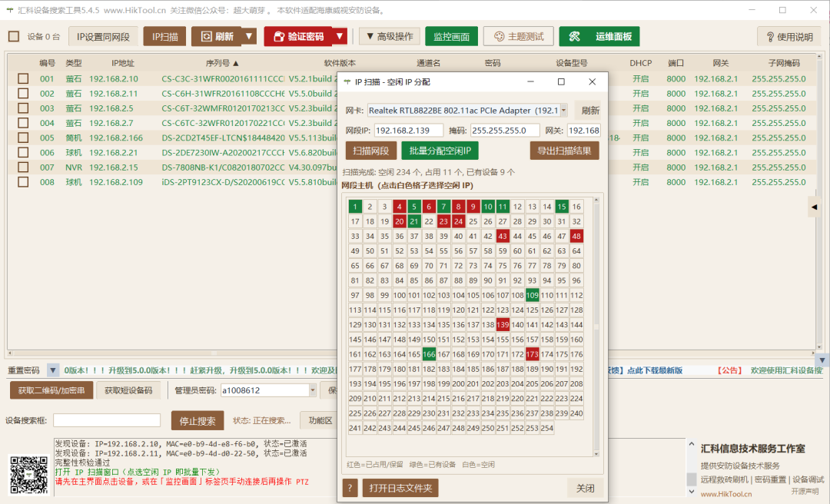Select green device IP cell 166
The image size is (830, 504).
coord(429,354)
